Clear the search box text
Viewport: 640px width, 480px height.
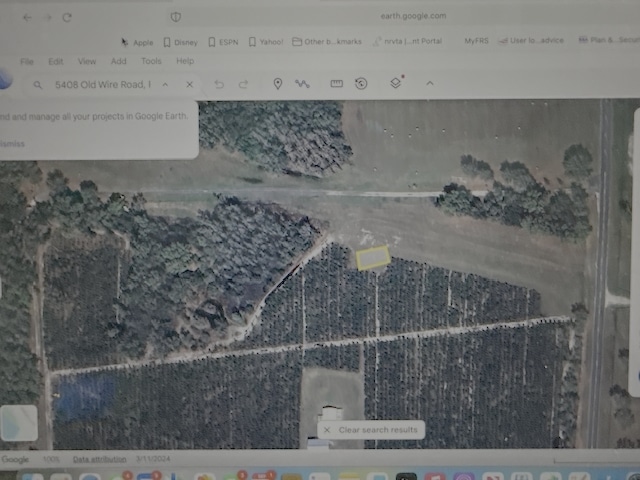point(190,85)
